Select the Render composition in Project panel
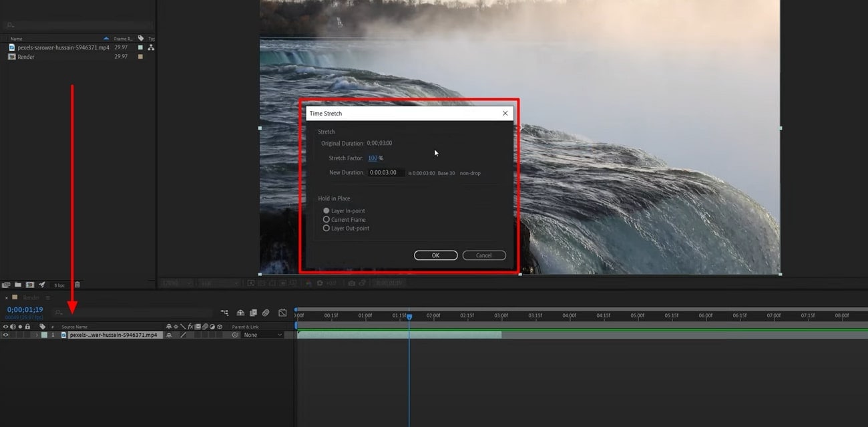The image size is (868, 427). point(26,57)
